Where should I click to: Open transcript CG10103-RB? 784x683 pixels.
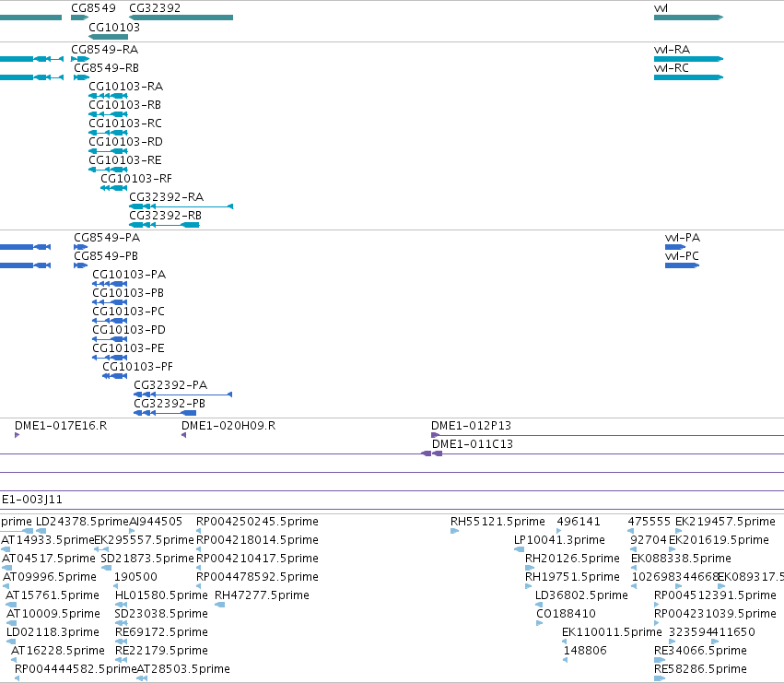pos(124,105)
